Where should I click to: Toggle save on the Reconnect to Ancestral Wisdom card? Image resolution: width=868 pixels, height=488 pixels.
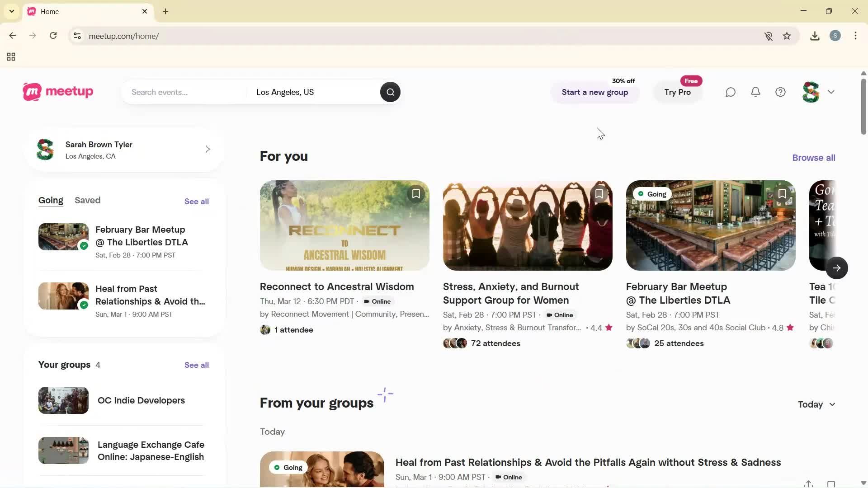(x=415, y=193)
